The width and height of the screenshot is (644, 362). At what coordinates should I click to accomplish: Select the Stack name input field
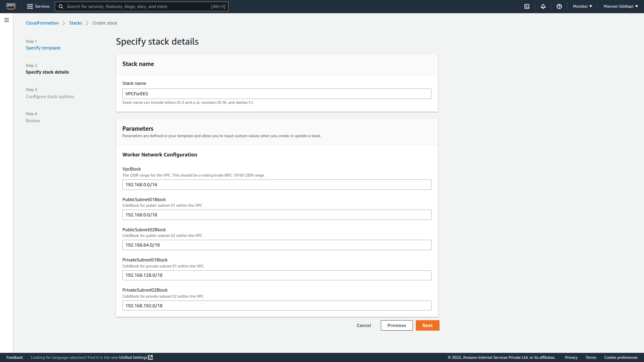277,93
